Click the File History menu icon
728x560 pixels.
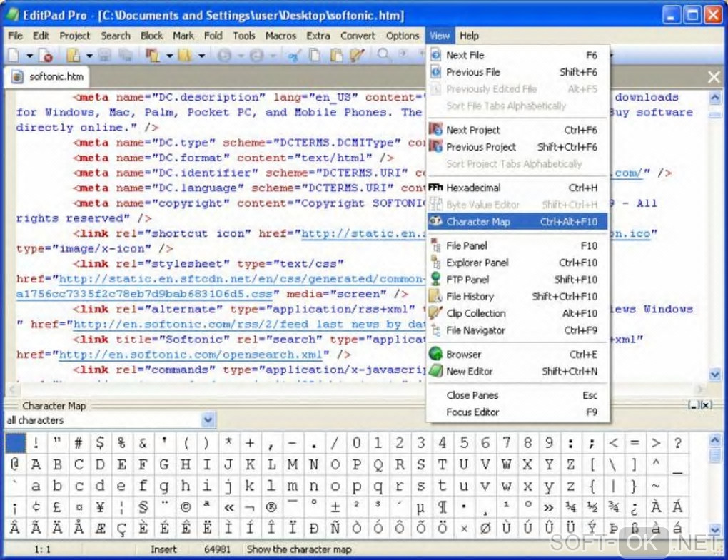tap(435, 295)
